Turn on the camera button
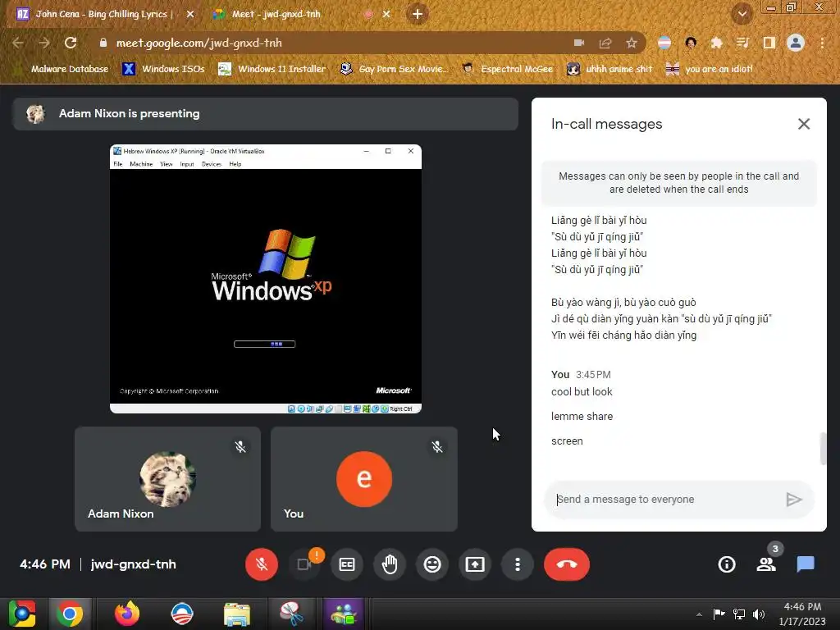The image size is (840, 630). 304,564
